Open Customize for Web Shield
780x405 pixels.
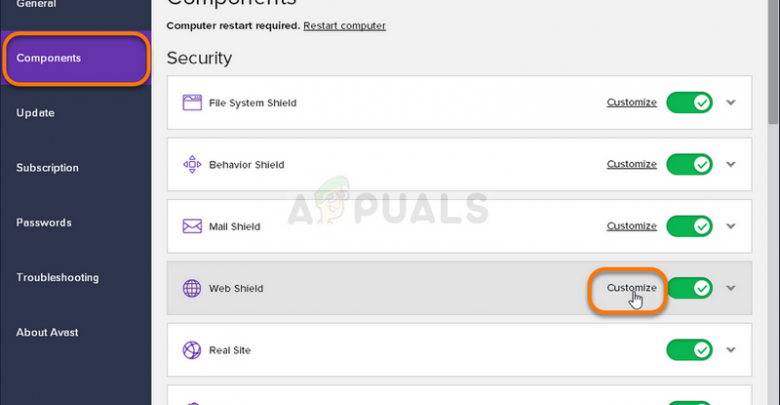631,288
